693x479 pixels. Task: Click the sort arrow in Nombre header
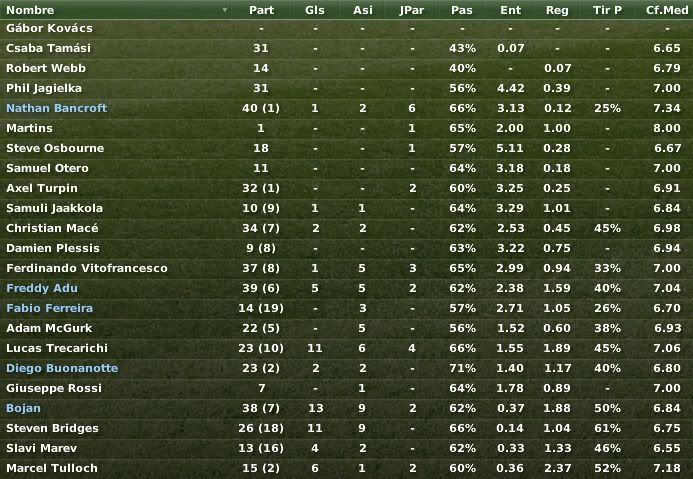click(x=225, y=10)
